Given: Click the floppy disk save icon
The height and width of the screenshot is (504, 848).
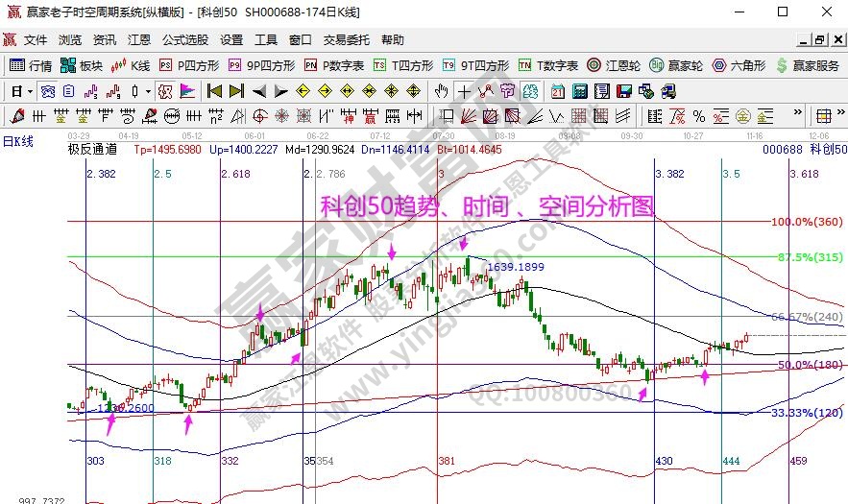Looking at the screenshot, I should pos(623,91).
